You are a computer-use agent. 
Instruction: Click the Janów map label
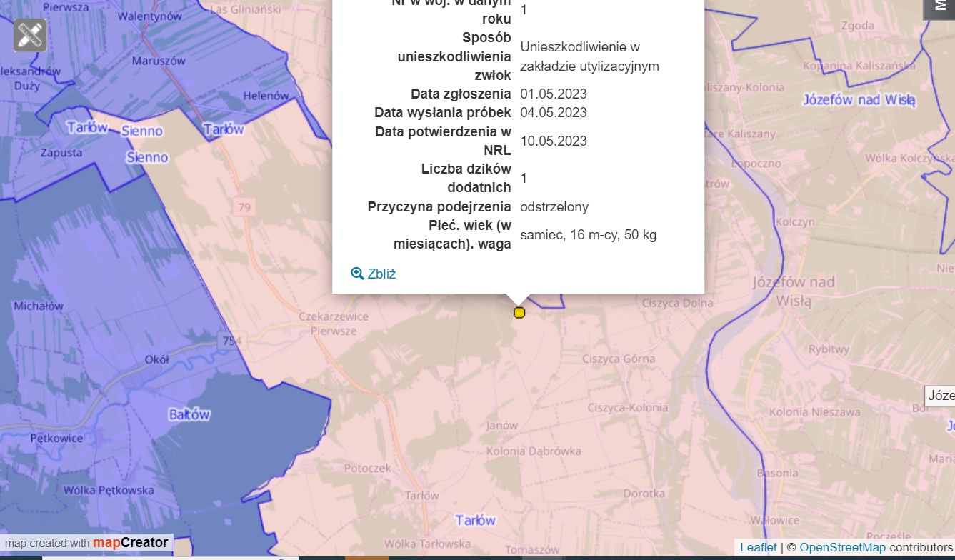501,425
